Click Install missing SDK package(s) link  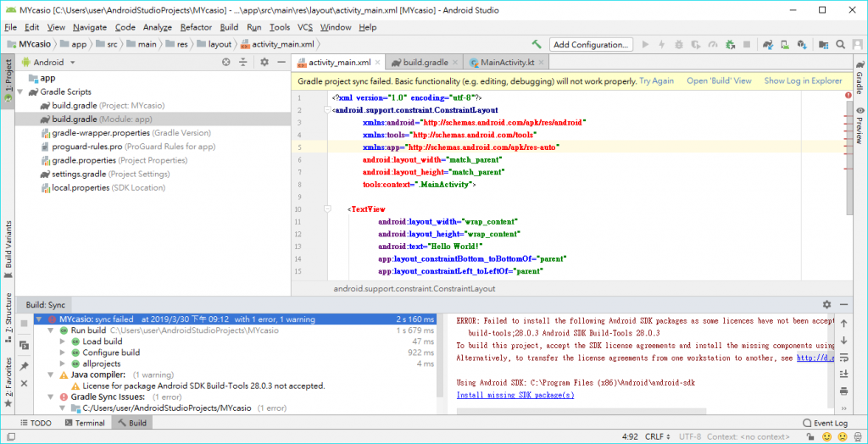click(x=515, y=396)
